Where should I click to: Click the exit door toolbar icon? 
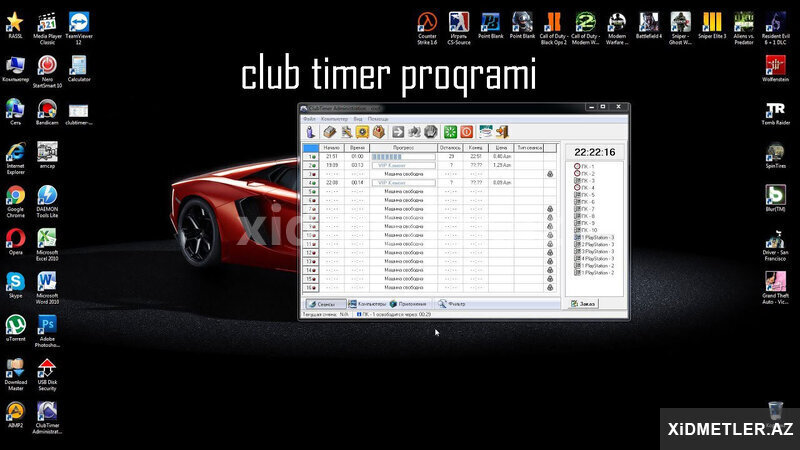(x=502, y=132)
